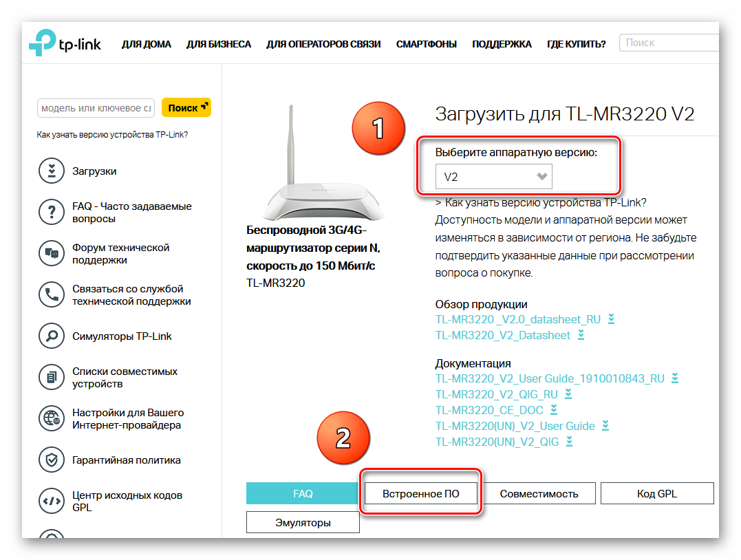The height and width of the screenshot is (560, 741).
Task: Click Гарантийная политика text
Action: click(x=126, y=460)
